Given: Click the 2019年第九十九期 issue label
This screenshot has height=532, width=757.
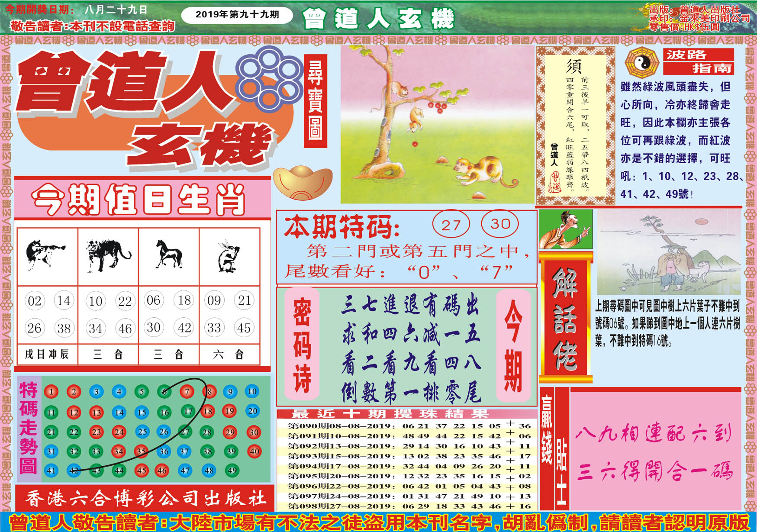Looking at the screenshot, I should [x=237, y=15].
